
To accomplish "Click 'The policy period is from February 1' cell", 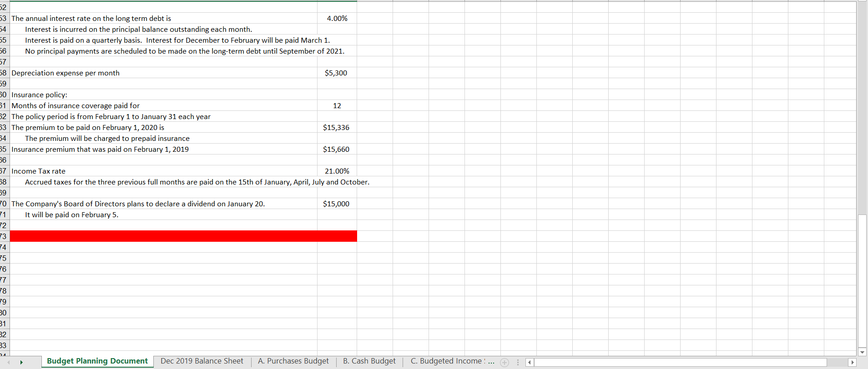I will pyautogui.click(x=163, y=116).
